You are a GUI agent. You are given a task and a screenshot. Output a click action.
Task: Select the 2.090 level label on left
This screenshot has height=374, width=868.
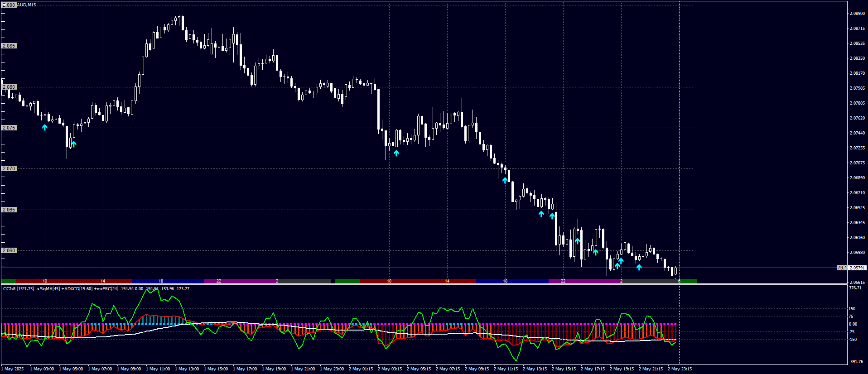(9, 5)
